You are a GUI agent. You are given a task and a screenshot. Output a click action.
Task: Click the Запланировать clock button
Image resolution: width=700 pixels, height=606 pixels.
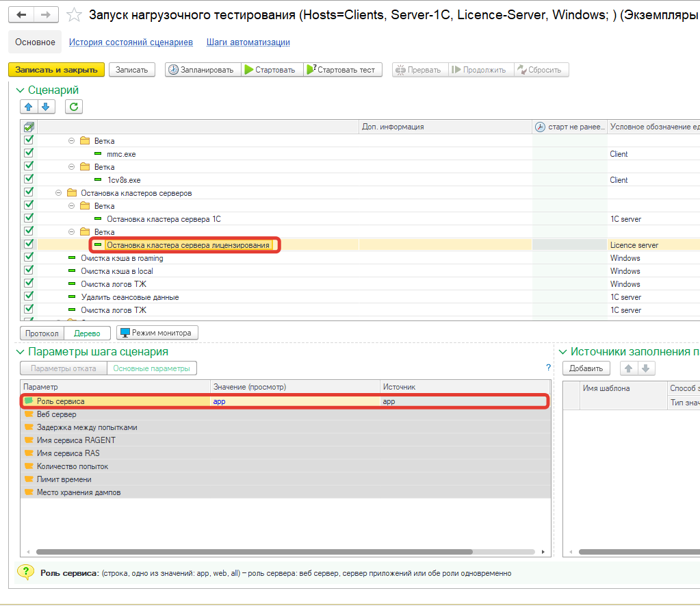click(x=201, y=70)
